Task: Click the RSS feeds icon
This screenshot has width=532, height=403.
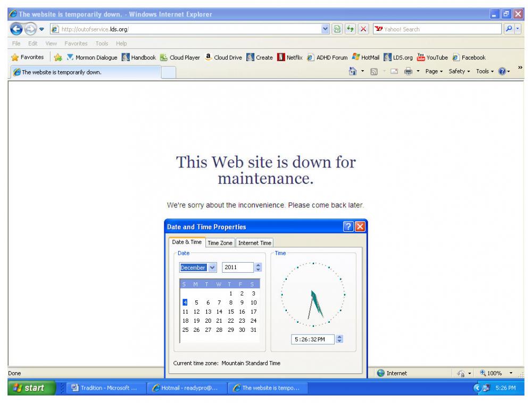Action: (374, 72)
